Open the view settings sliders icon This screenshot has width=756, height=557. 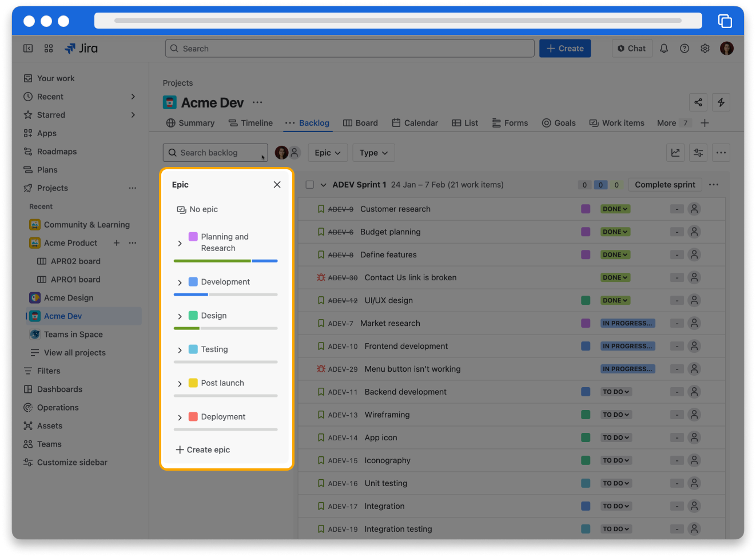pyautogui.click(x=698, y=153)
